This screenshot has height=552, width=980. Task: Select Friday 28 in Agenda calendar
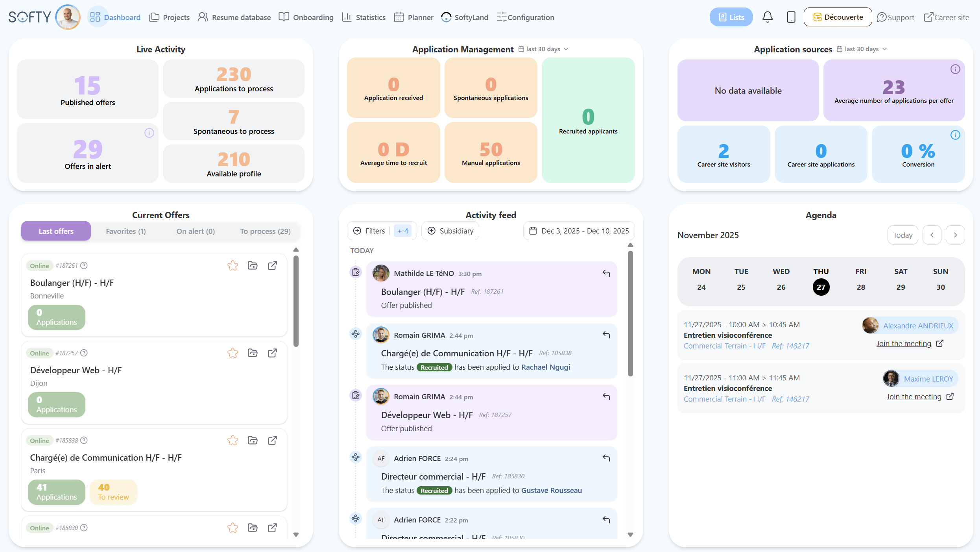pyautogui.click(x=861, y=287)
